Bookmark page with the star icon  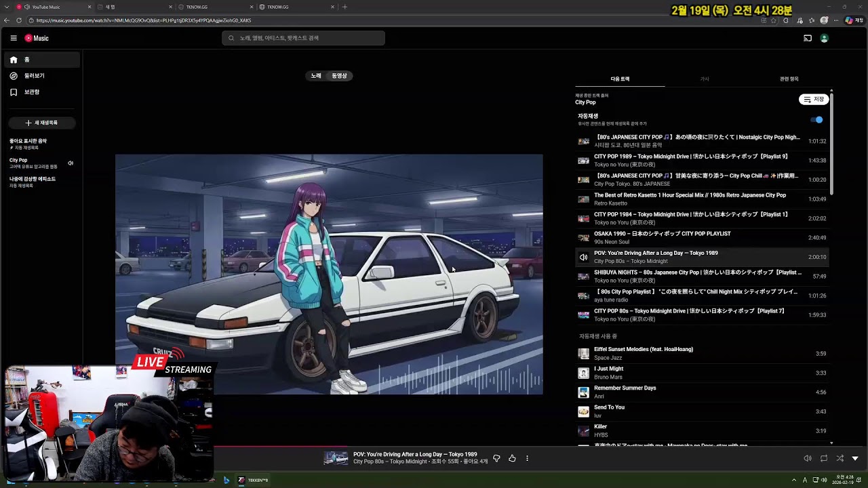click(774, 20)
